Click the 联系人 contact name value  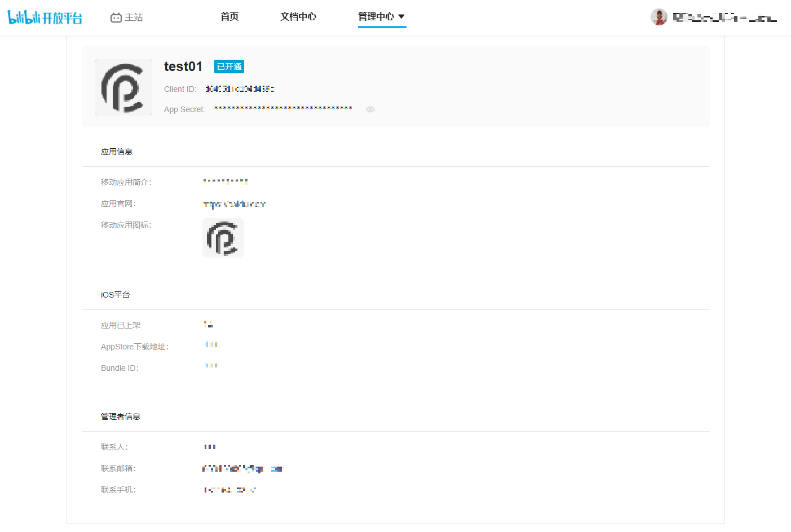point(210,447)
